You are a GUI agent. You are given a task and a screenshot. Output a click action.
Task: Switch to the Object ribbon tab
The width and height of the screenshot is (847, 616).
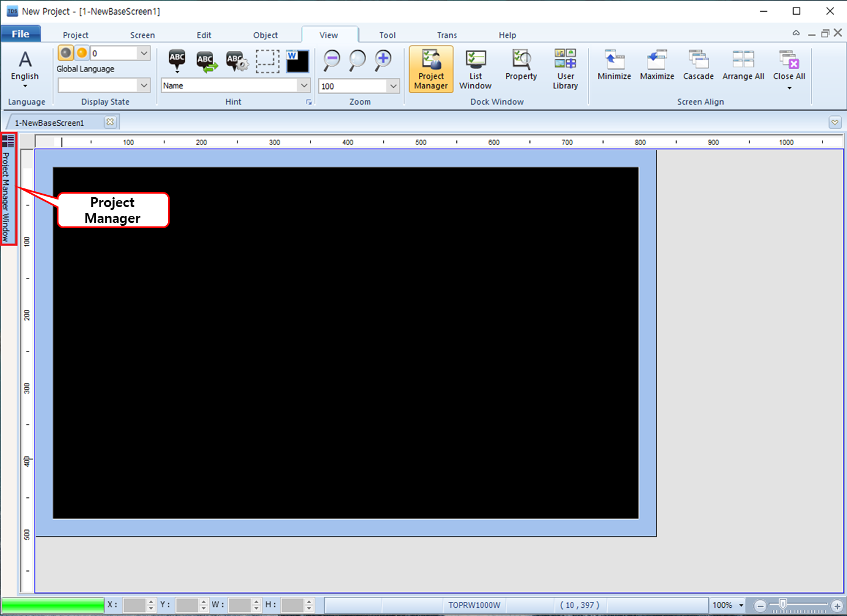(266, 35)
